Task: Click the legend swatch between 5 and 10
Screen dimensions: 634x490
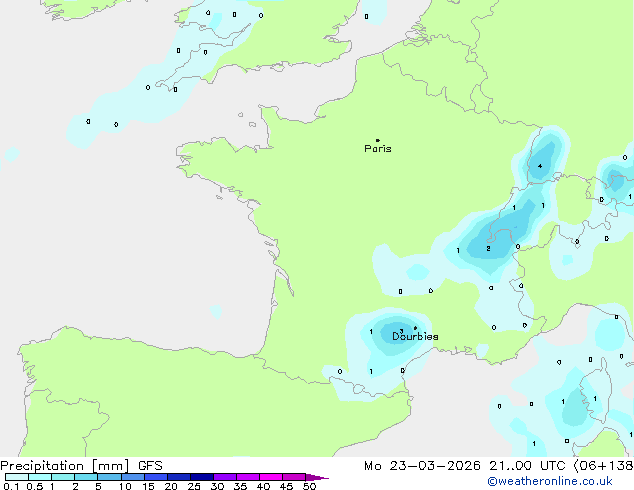Action: (x=109, y=477)
